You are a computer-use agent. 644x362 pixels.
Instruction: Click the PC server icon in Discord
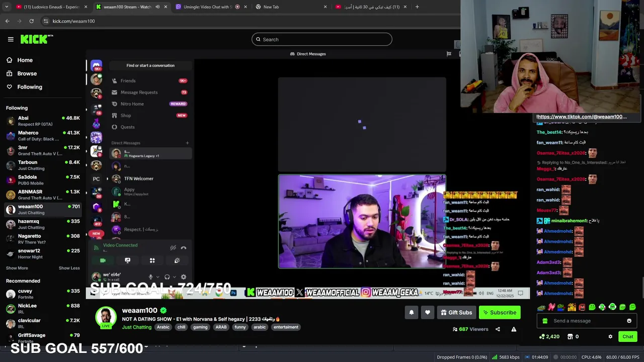pyautogui.click(x=96, y=178)
